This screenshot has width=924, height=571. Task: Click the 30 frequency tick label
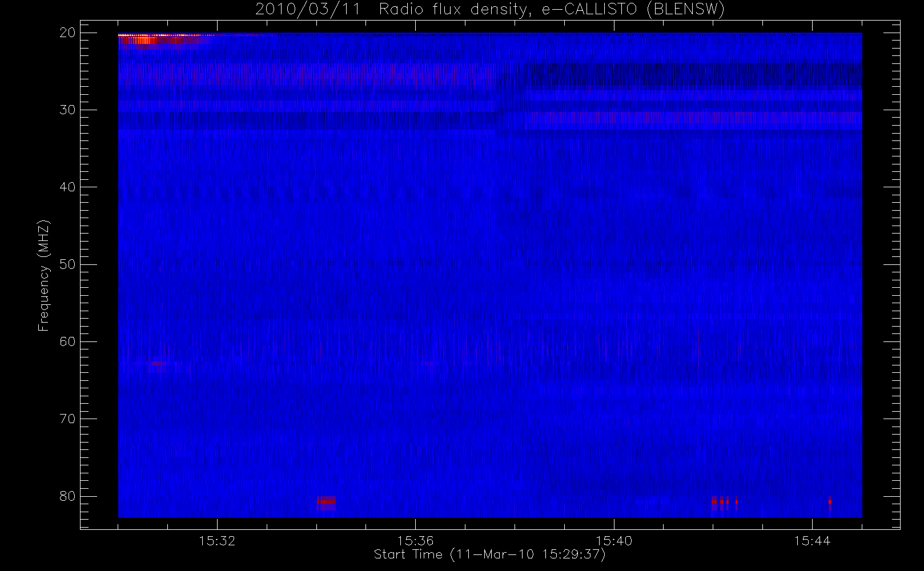[x=67, y=110]
